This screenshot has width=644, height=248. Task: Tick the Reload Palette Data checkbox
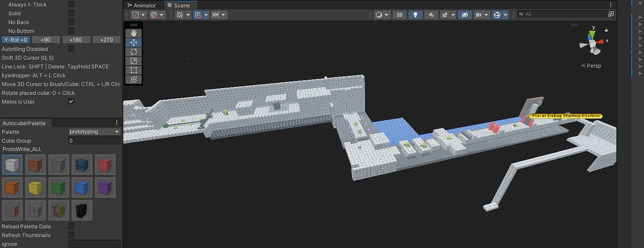[x=71, y=226]
